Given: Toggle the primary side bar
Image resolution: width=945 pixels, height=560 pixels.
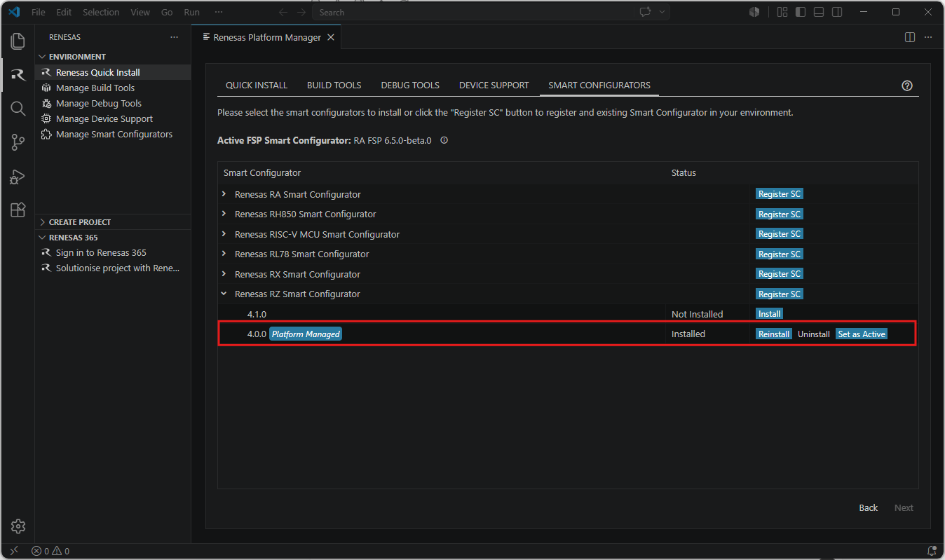Looking at the screenshot, I should 801,12.
